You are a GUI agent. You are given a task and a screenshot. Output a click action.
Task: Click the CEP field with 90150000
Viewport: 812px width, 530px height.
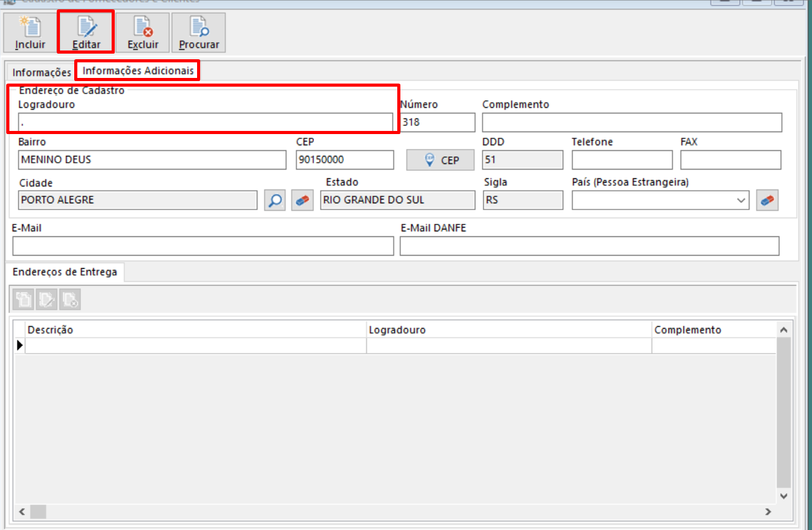coord(345,160)
